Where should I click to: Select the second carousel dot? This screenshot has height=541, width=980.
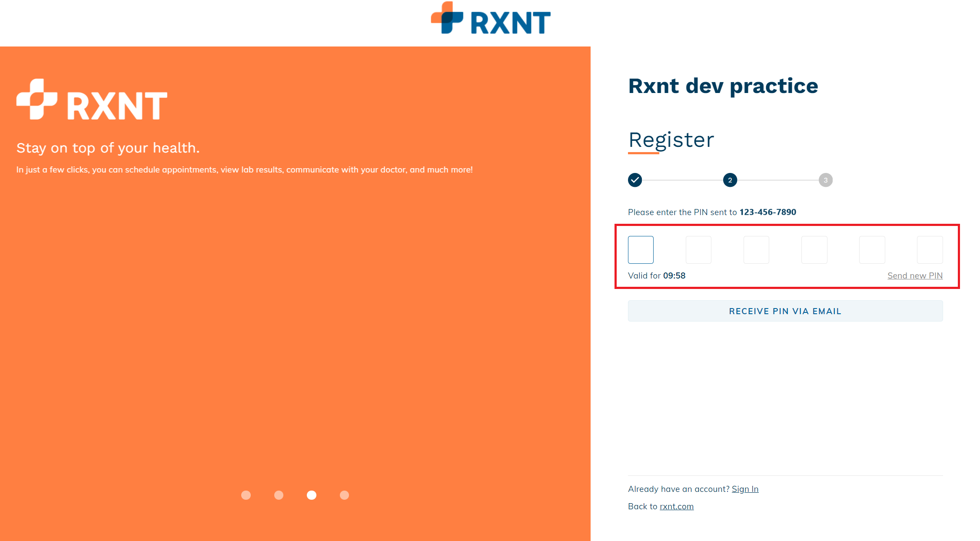279,495
